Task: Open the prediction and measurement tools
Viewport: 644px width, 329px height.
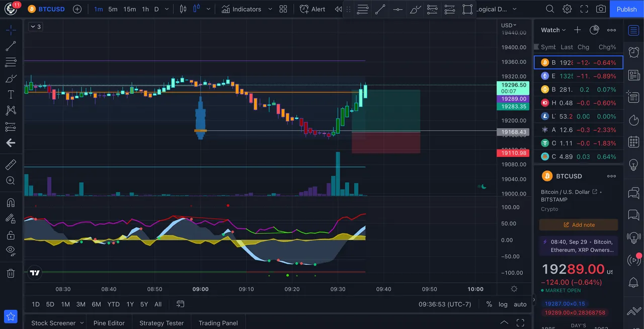Action: pyautogui.click(x=11, y=127)
